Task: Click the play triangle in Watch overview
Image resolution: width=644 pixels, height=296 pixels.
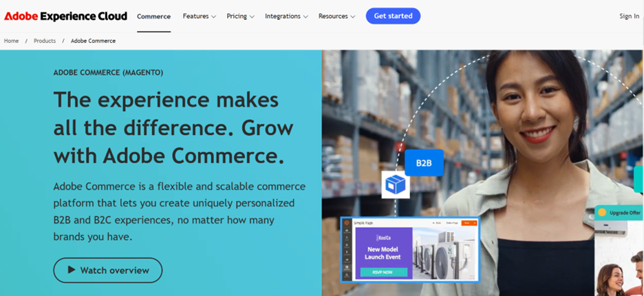Action: (x=72, y=270)
